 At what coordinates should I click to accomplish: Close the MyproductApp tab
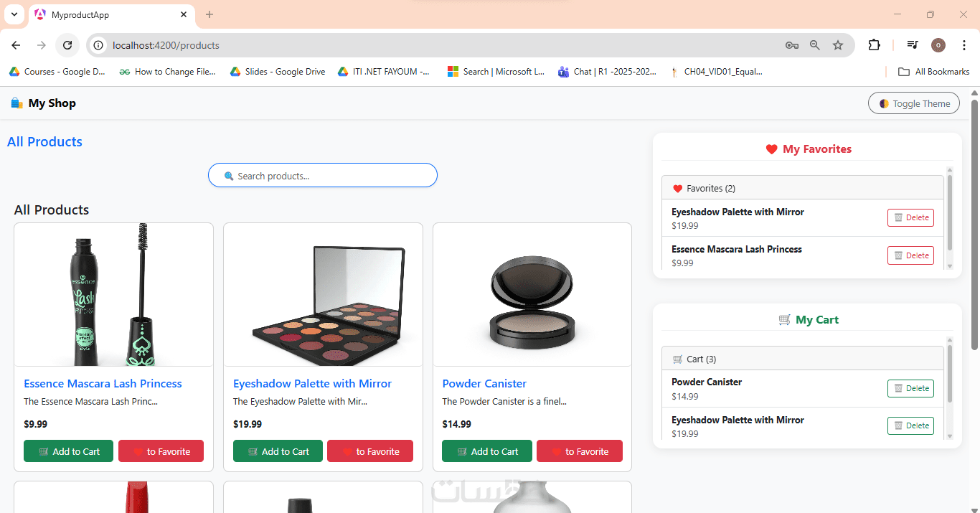184,14
